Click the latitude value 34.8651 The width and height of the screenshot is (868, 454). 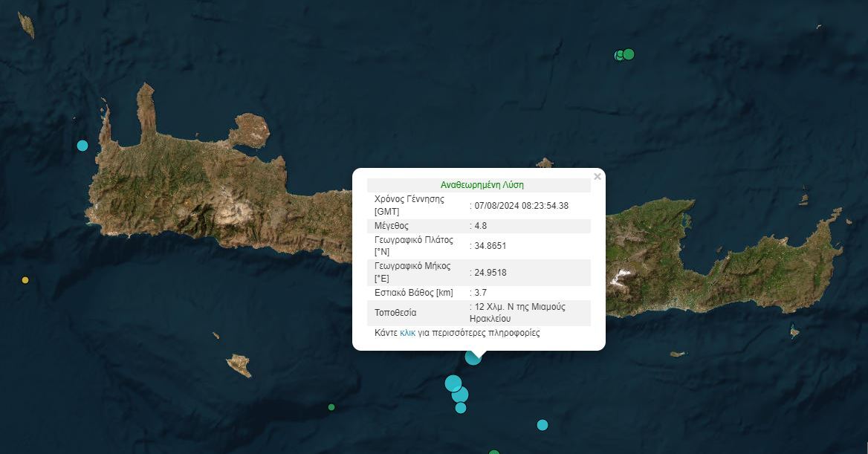click(490, 246)
